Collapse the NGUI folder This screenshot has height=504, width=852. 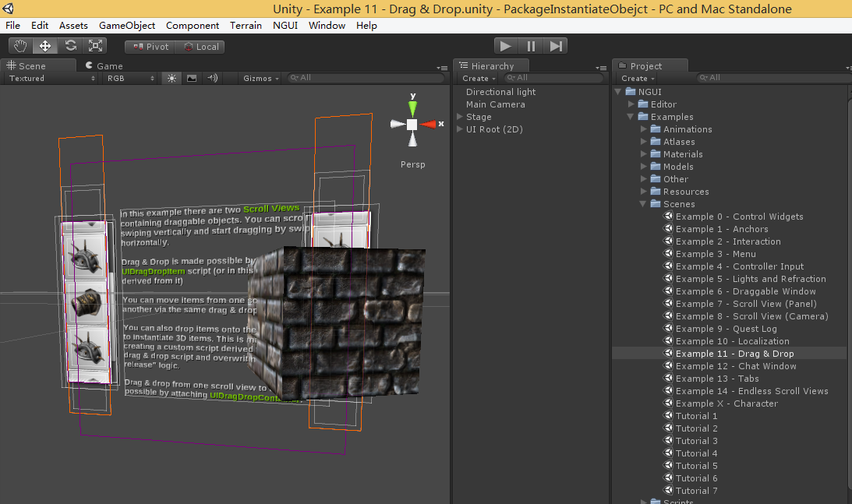(x=618, y=92)
